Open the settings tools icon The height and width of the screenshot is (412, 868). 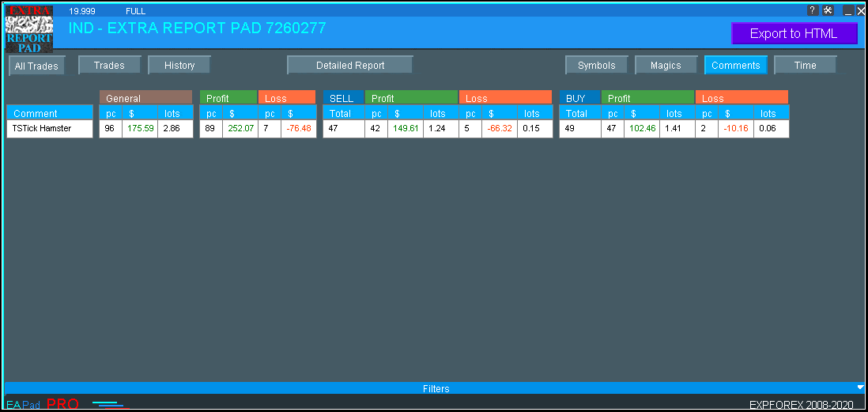tap(828, 10)
